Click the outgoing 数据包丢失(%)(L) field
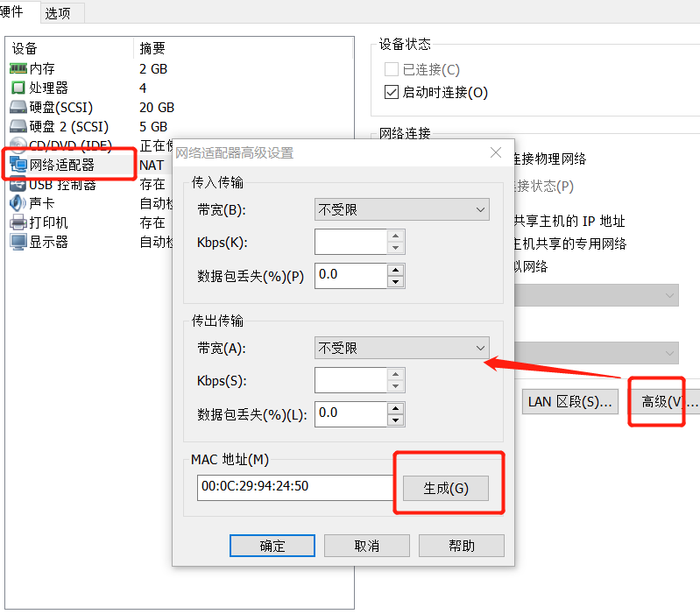This screenshot has width=700, height=614. [351, 414]
